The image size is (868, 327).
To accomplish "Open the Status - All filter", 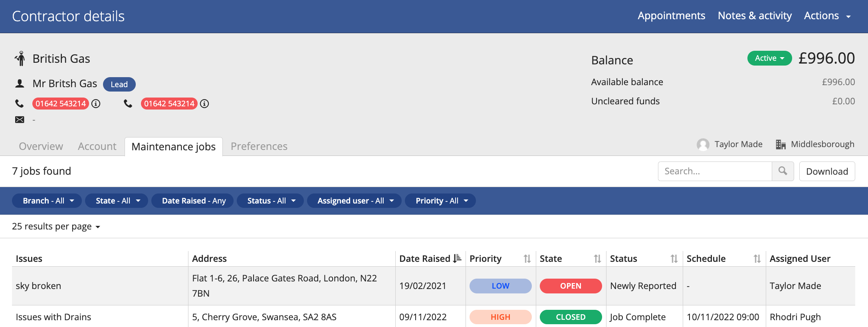I will (x=270, y=201).
